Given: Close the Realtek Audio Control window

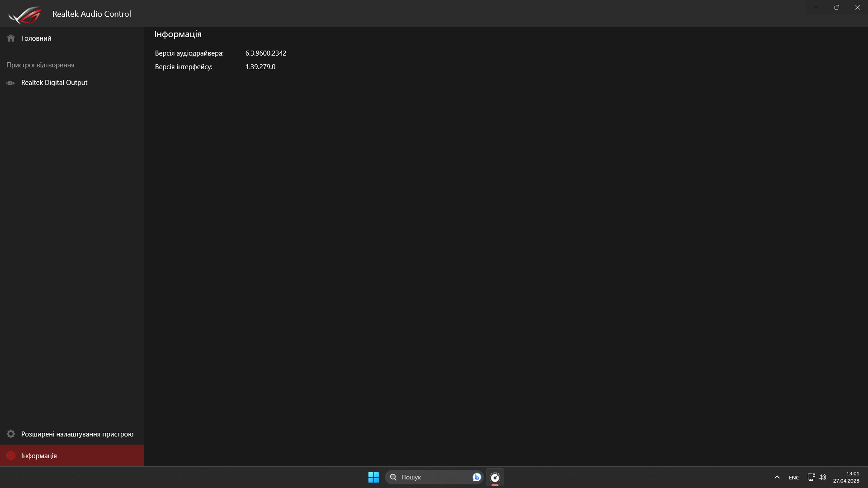Looking at the screenshot, I should coord(858,7).
